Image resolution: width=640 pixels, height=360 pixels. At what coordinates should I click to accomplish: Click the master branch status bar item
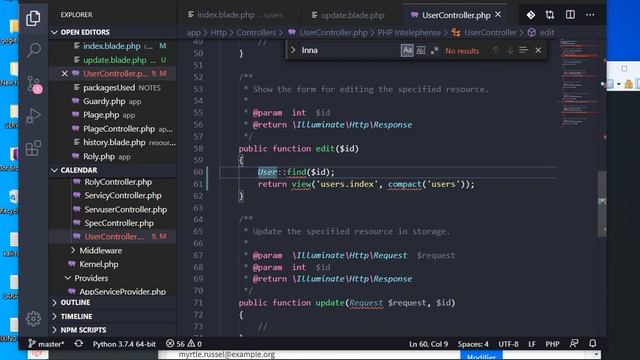46,344
